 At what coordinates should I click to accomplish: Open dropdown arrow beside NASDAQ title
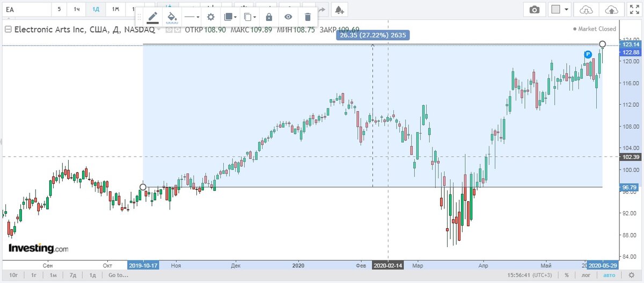point(159,30)
